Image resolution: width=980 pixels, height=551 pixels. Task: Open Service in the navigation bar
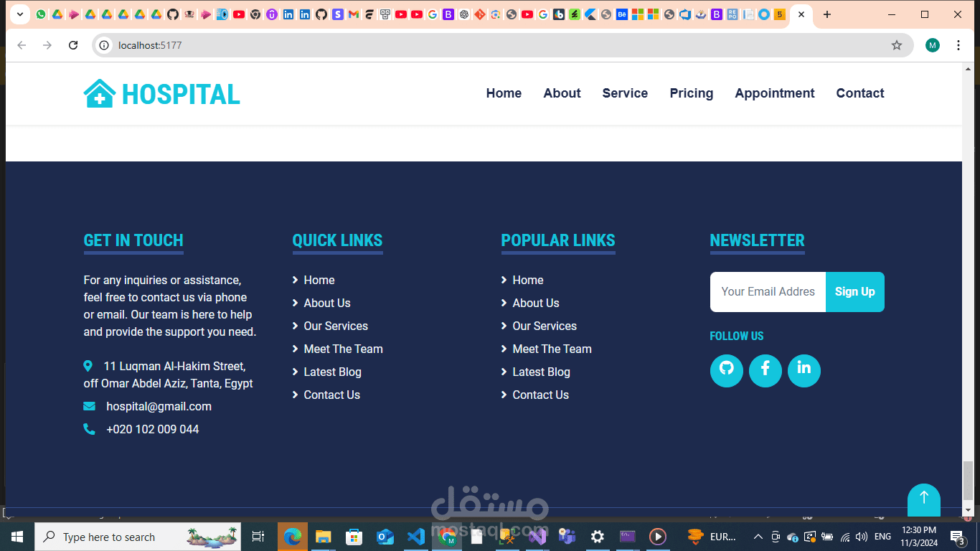[x=625, y=93]
